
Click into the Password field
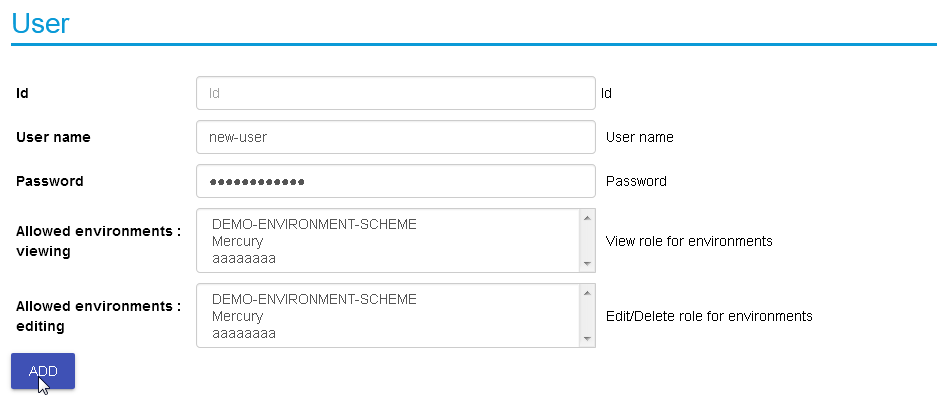pyautogui.click(x=396, y=181)
